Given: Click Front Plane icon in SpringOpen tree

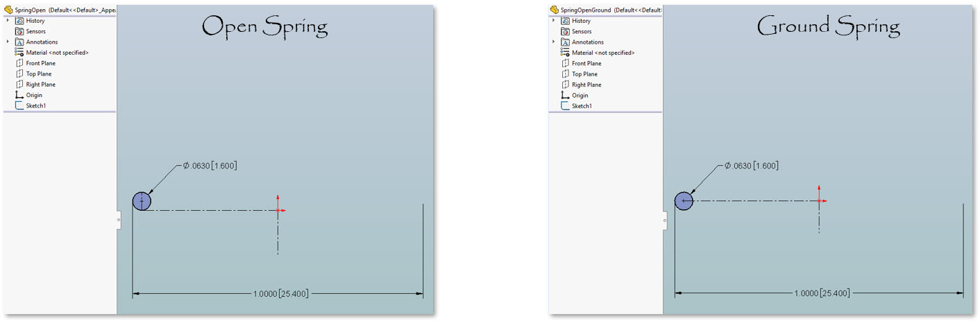Looking at the screenshot, I should (x=19, y=63).
